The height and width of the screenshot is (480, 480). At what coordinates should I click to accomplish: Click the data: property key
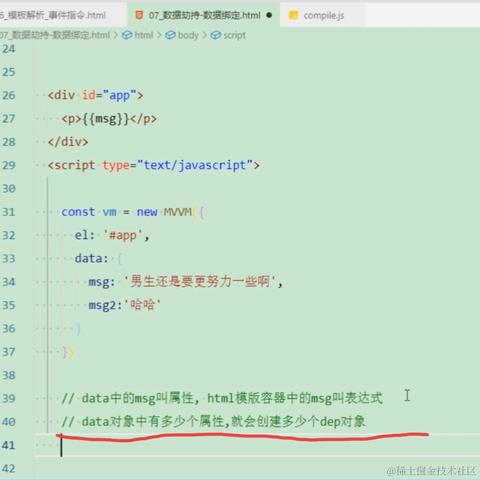(92, 259)
